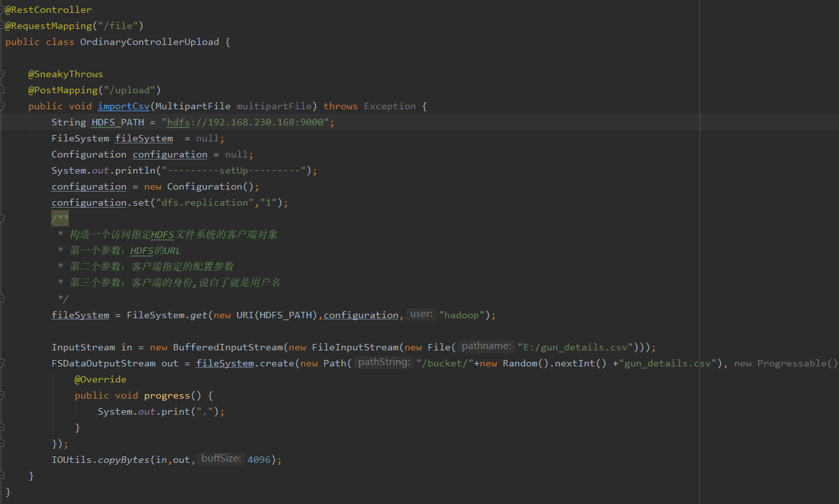This screenshot has height=504, width=839.
Task: Click the comment line starting 第三个参数
Action: 175,283
